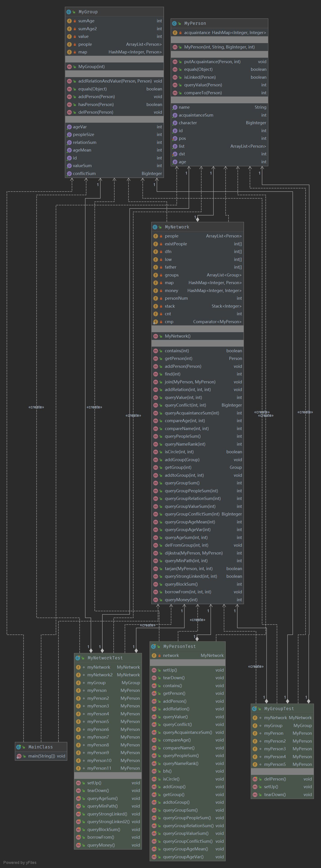Viewport: 321px width, 868px height.
Task: Click the method icon beside putAcquaintance(Person, int)
Action: click(175, 62)
